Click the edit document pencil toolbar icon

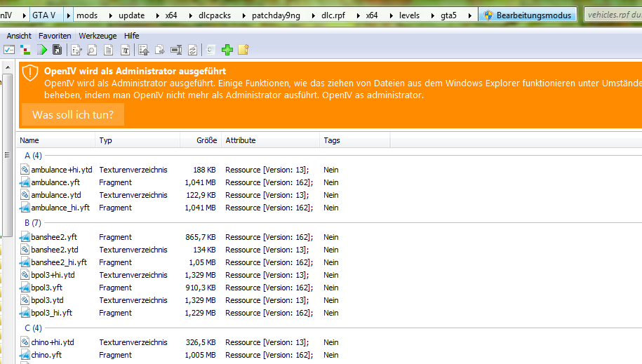tap(76, 50)
